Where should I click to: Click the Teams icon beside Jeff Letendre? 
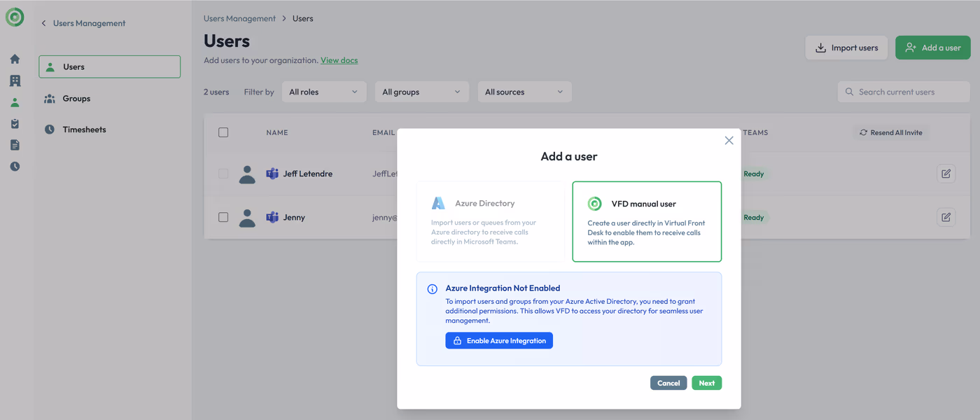pyautogui.click(x=272, y=174)
